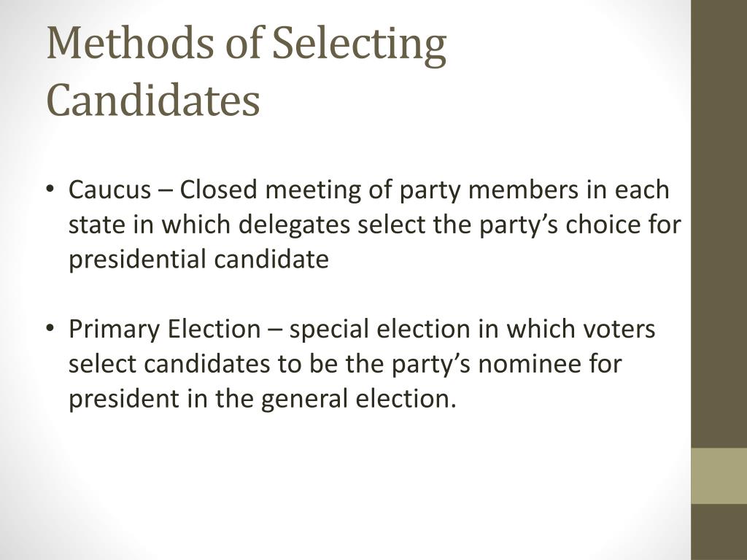
Task: Click the phrase 'party's choice for'
Action: [x=580, y=225]
